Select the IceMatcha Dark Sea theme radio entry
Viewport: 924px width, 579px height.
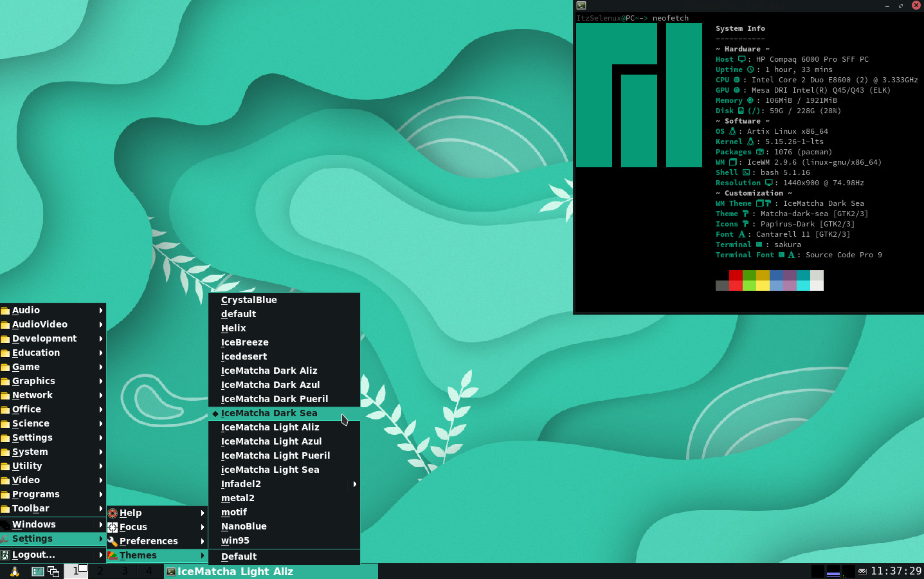point(284,413)
